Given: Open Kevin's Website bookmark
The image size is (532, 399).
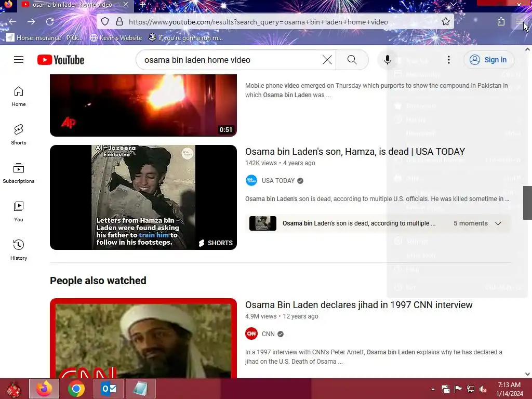Looking at the screenshot, I should click(x=116, y=37).
